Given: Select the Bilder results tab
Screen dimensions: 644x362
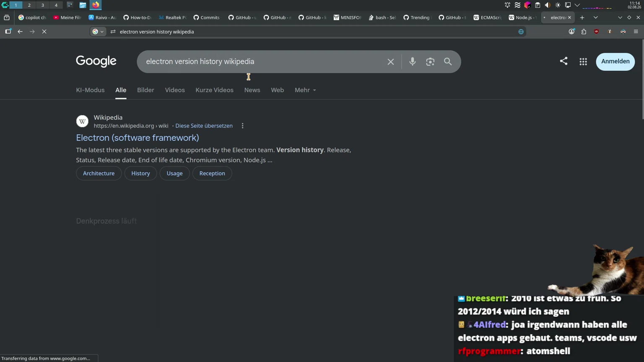Looking at the screenshot, I should [x=145, y=90].
